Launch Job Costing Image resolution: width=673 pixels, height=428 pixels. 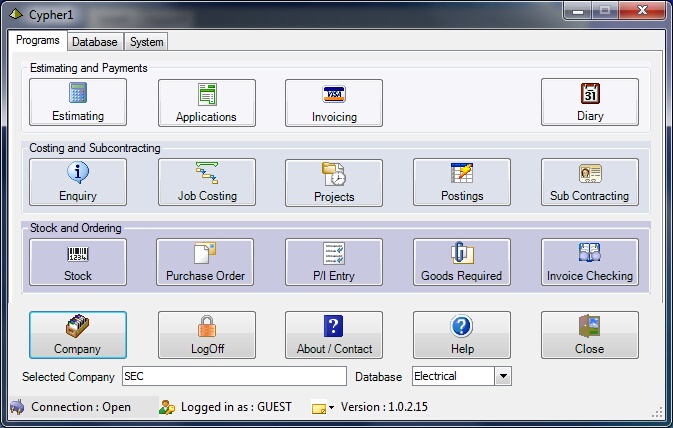click(x=206, y=182)
